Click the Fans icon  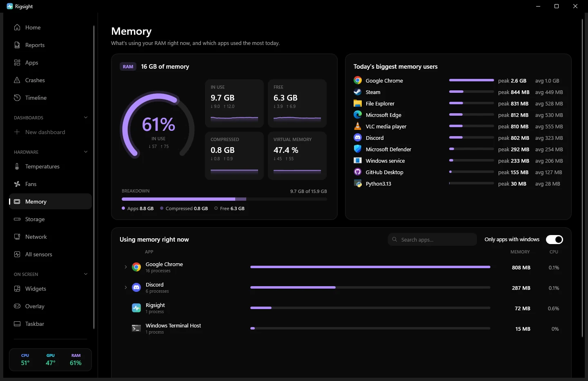17,184
